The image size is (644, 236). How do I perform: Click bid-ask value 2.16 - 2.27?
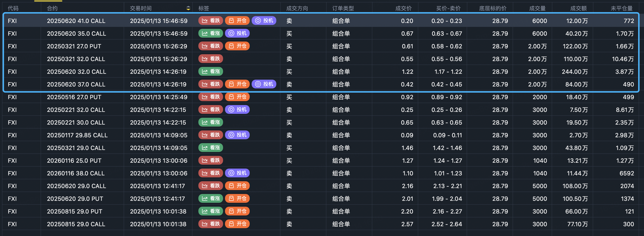coord(447,212)
